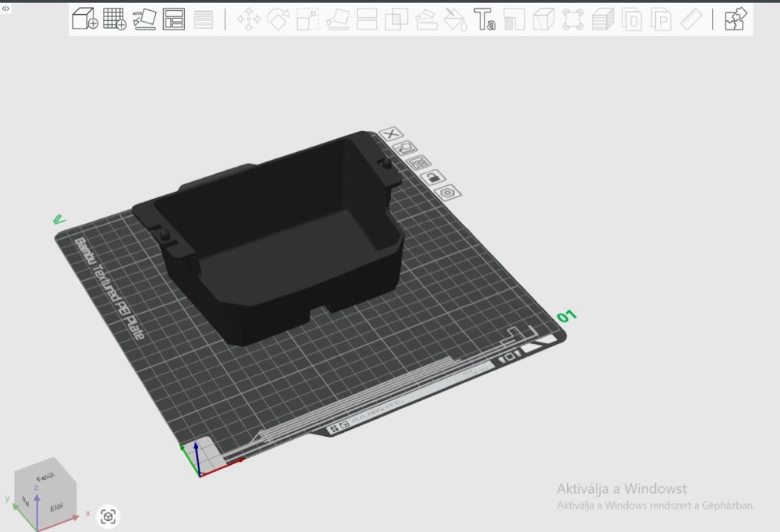Switch to Assembly view puzzle icon
Viewport: 780px width, 532px height.
(x=736, y=19)
